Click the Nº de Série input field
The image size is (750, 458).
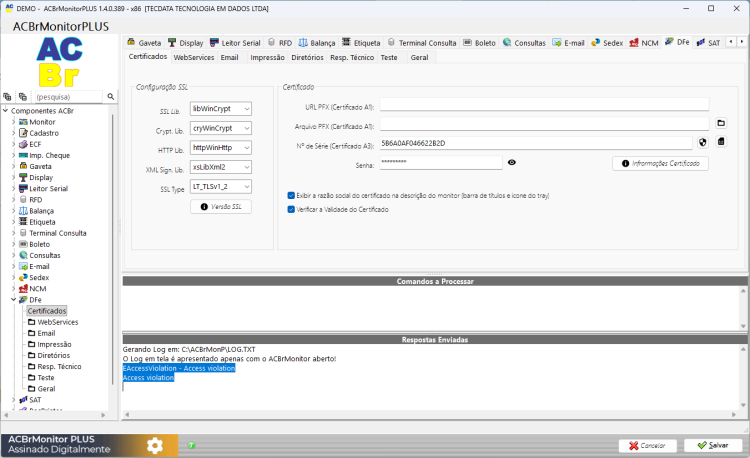click(536, 143)
